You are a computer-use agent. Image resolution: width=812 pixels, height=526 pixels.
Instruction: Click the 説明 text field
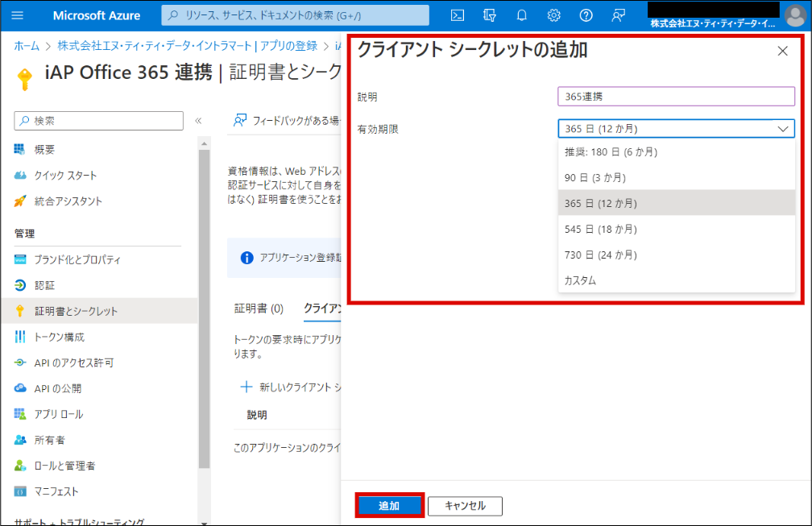point(676,97)
